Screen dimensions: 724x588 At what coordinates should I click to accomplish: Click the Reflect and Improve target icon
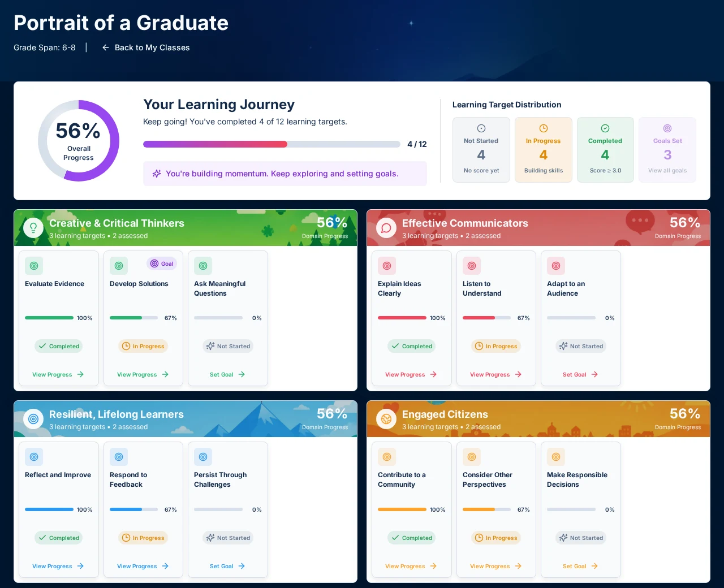coord(34,457)
